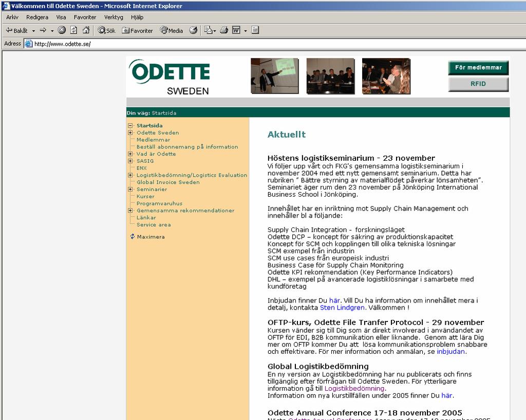Click the Maximera arrows icon
The image size is (526, 420).
tap(132, 236)
